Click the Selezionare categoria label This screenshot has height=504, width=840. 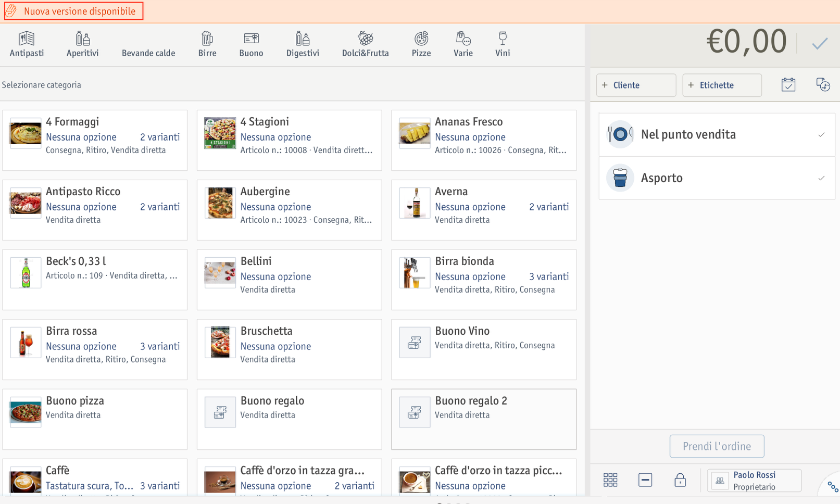[42, 85]
